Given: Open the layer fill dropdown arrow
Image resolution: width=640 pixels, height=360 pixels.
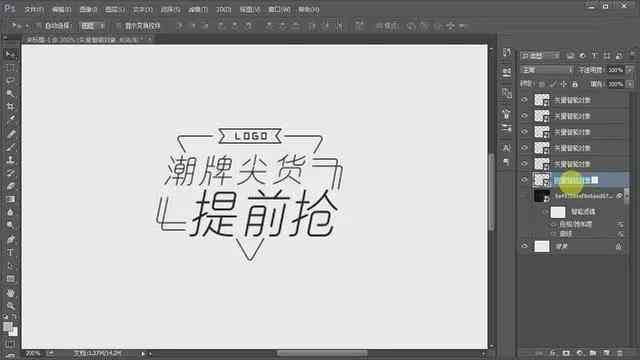Looking at the screenshot, I should [x=630, y=84].
